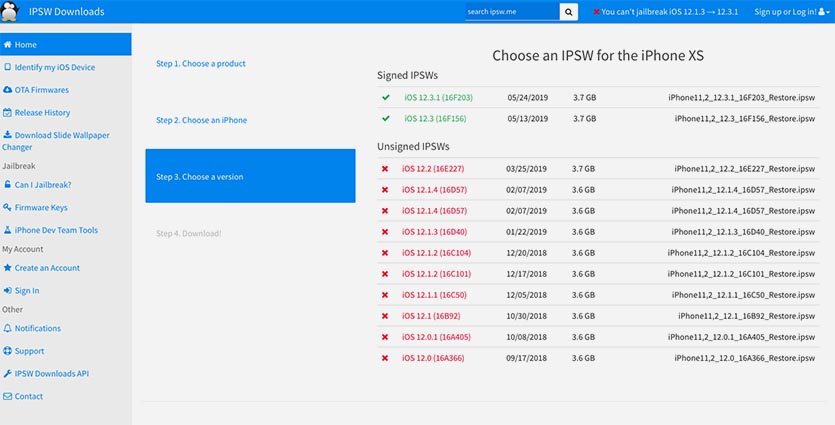Click the IPSW Downloads site title
Viewport: 835px width, 425px height.
(67, 12)
